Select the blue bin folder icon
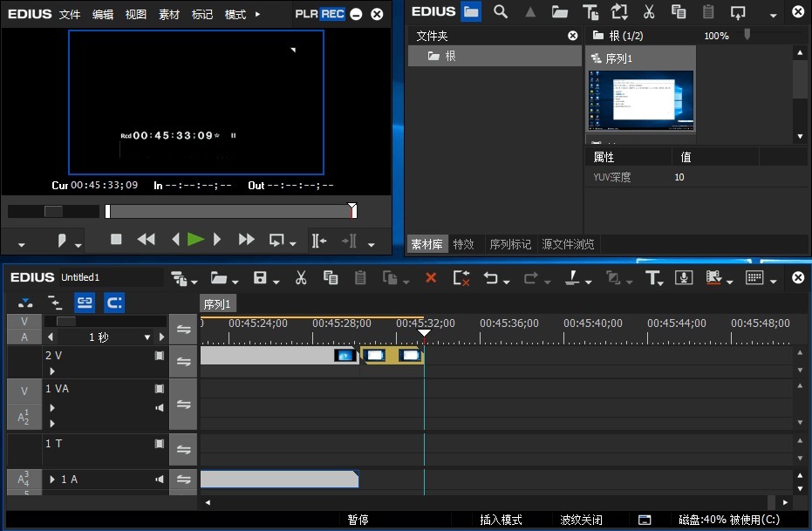Image resolution: width=812 pixels, height=531 pixels. 470,12
